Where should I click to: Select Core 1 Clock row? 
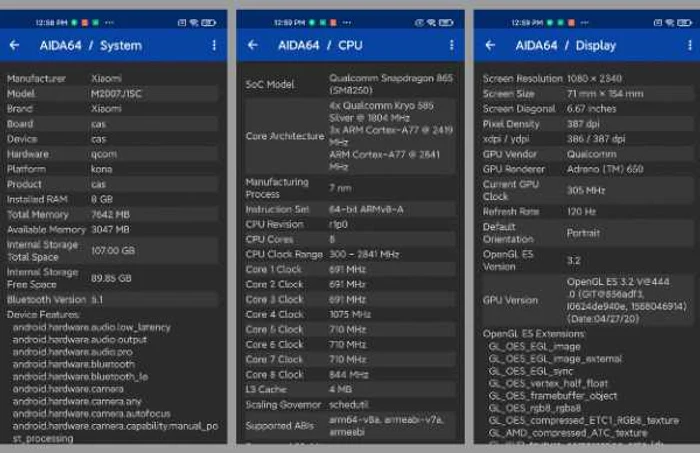[350, 270]
